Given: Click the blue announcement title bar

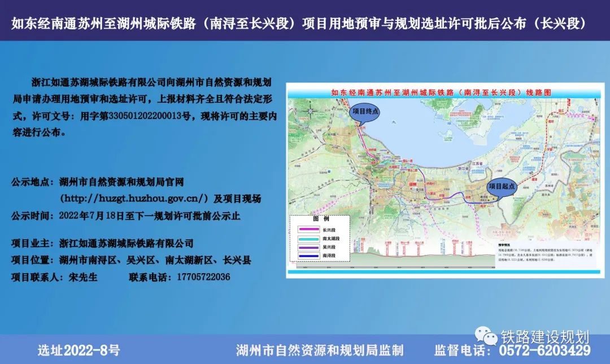Looking at the screenshot, I should [x=305, y=21].
